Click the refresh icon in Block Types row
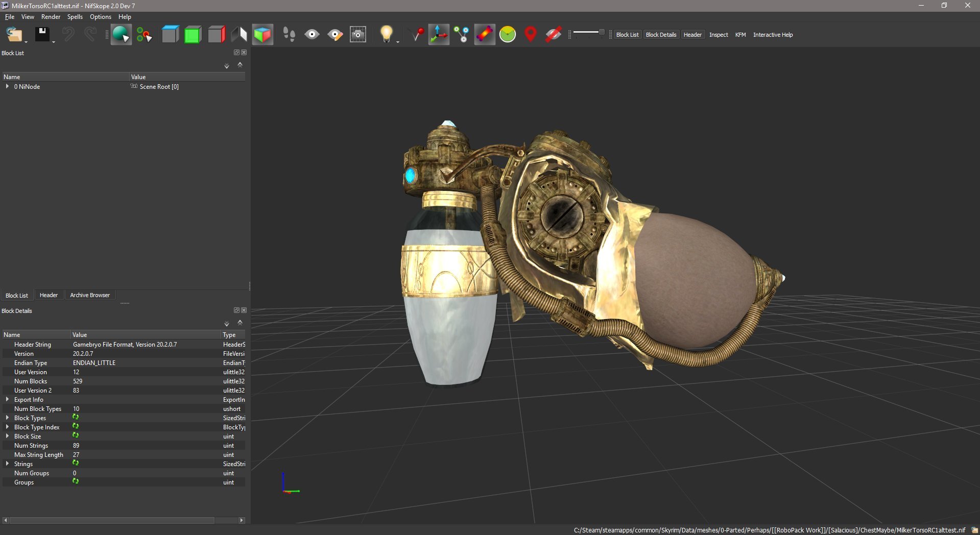 [76, 417]
